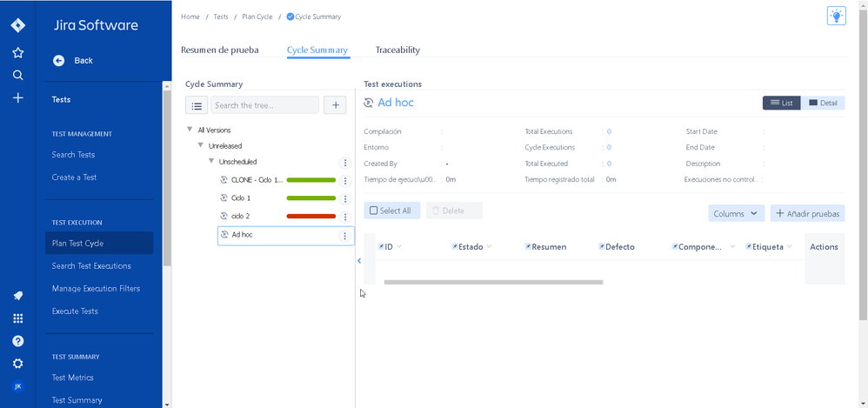This screenshot has height=408, width=868.
Task: Open Estado column dropdown arrow
Action: click(x=489, y=246)
